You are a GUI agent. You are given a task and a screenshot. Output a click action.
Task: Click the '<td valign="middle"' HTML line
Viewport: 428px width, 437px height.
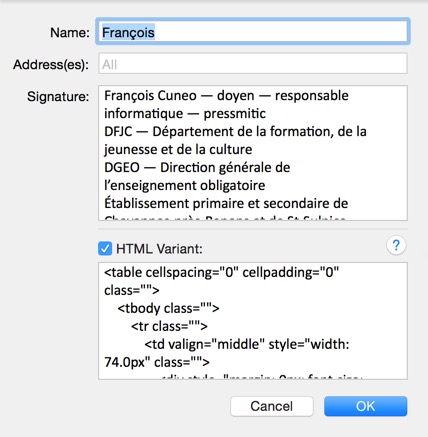click(x=247, y=344)
